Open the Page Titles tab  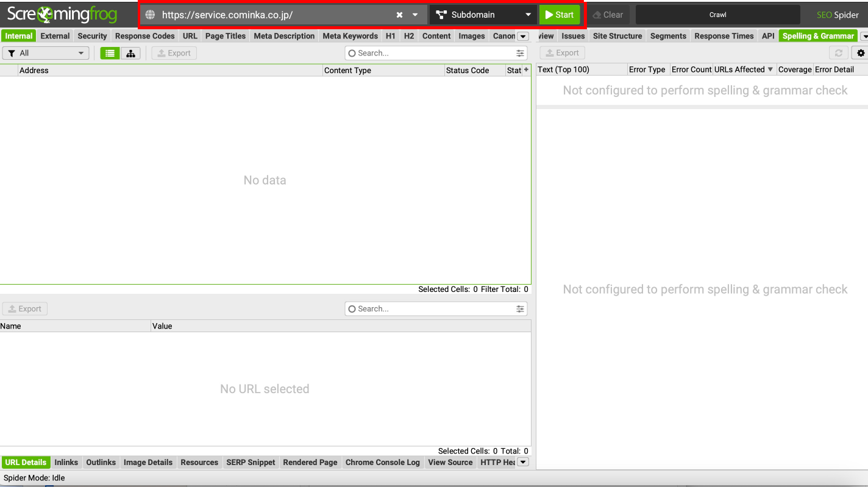click(x=225, y=36)
